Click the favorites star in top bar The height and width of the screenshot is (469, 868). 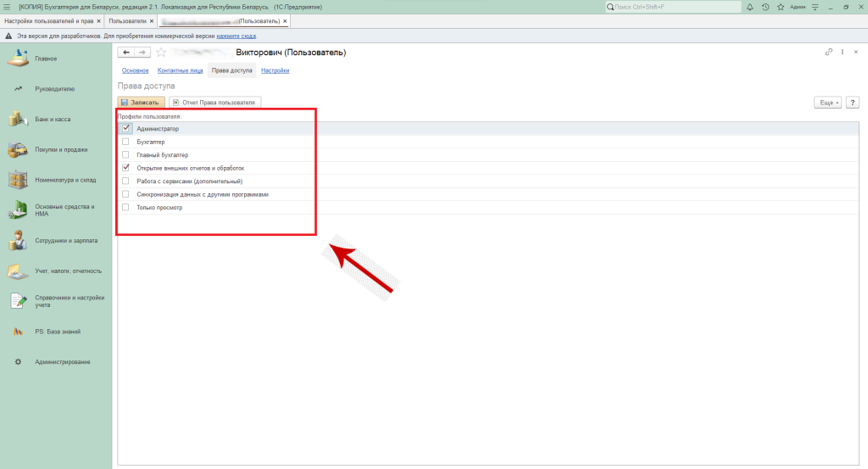pyautogui.click(x=780, y=7)
